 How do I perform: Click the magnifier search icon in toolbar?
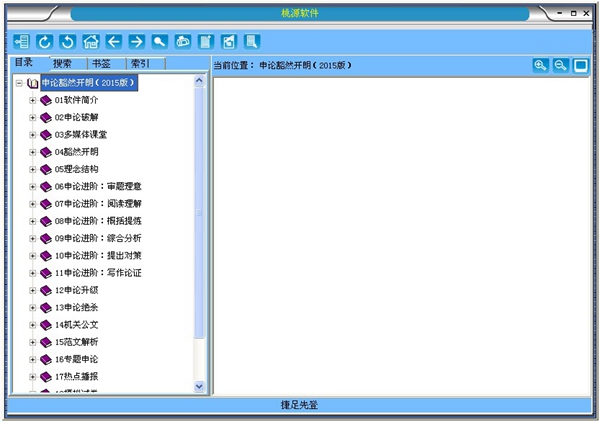coord(159,42)
